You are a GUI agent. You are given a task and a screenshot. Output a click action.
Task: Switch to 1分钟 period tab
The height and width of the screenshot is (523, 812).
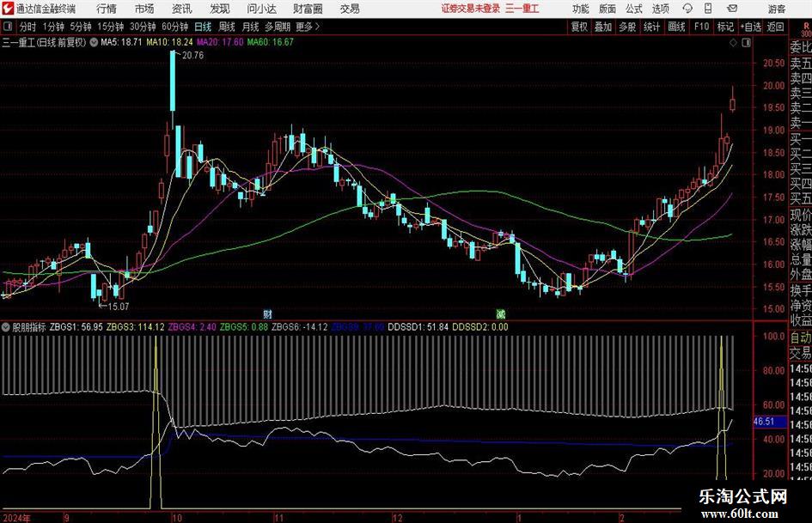[53, 27]
